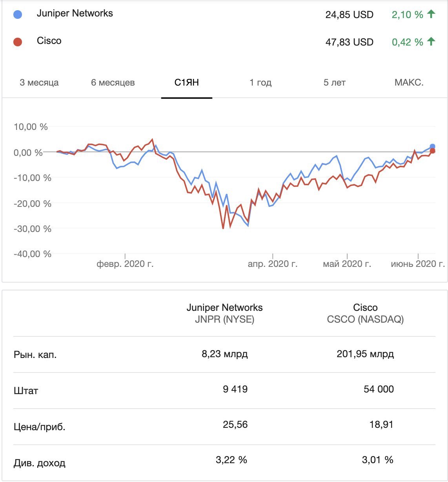Click green up arrow next to 2,10 %
This screenshot has width=448, height=482.
[431, 14]
